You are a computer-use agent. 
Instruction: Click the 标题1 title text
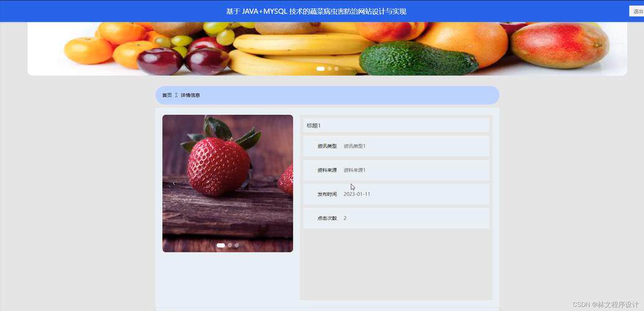(x=313, y=126)
